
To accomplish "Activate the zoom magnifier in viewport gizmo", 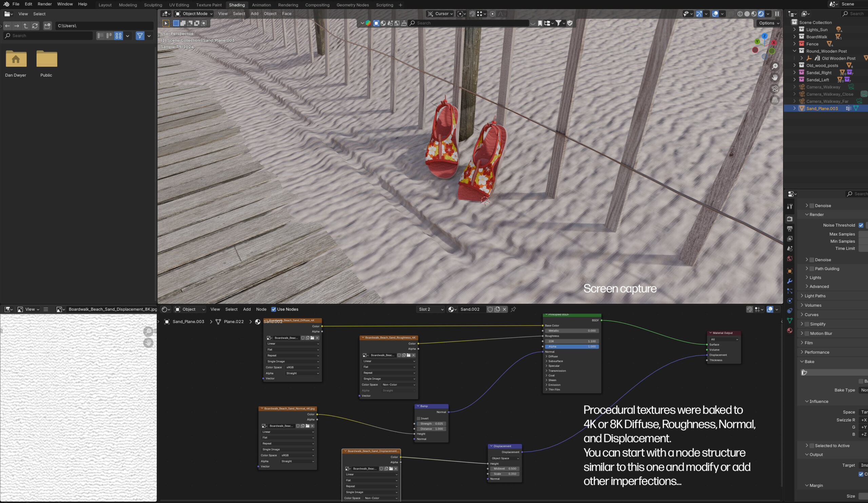I will [x=775, y=66].
